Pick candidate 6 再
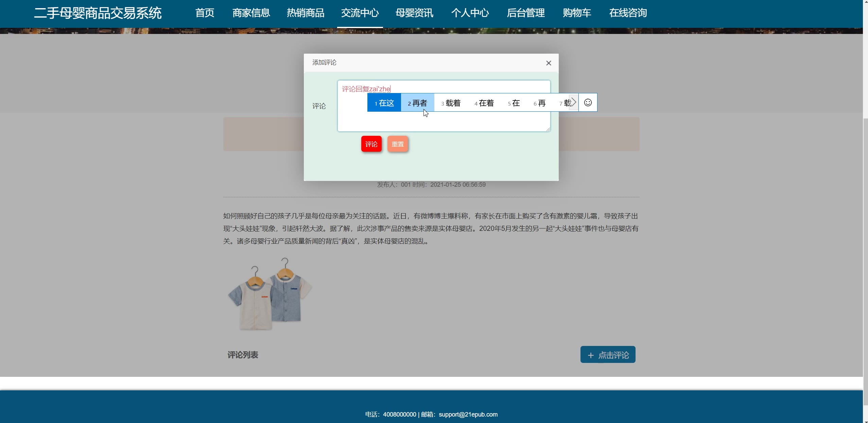Viewport: 868px width, 423px height. pyautogui.click(x=539, y=103)
